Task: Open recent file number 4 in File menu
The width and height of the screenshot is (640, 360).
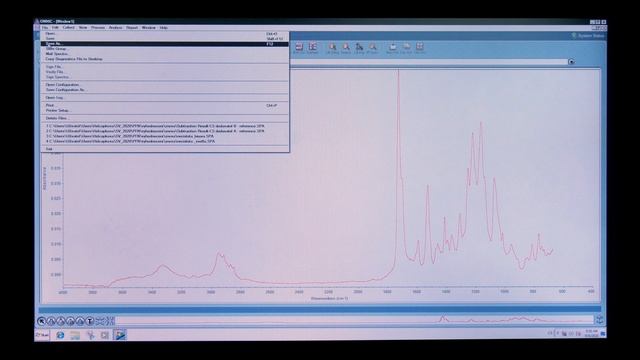Action: click(164, 141)
